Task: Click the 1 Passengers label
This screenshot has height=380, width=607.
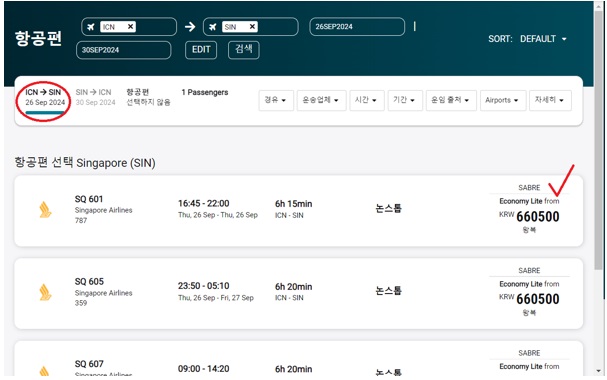Action: click(x=205, y=92)
